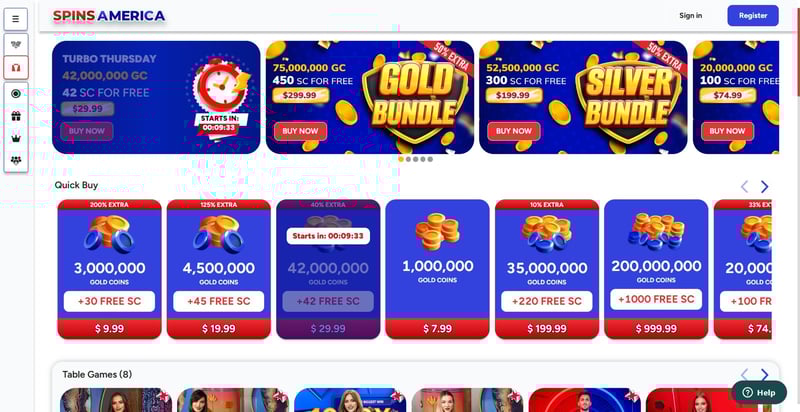Screen dimensions: 800x412
Task: Click Buy Now on the Silver Bundle banner
Action: [514, 131]
